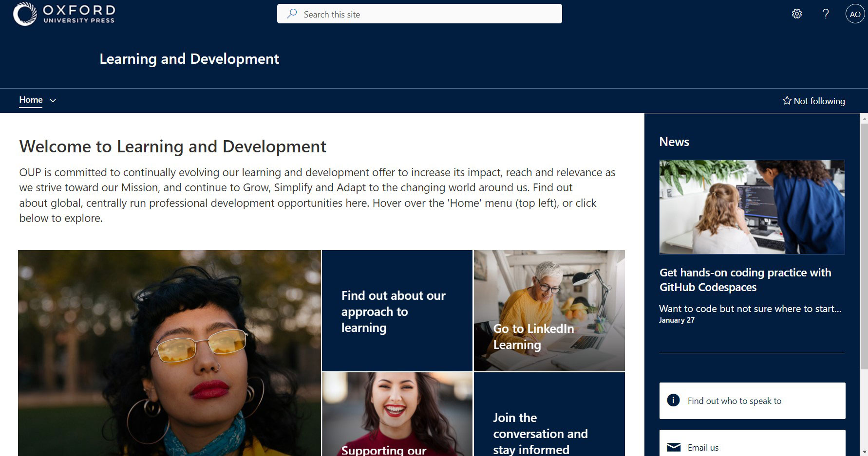
Task: Click the search magnifier icon
Action: (x=291, y=14)
